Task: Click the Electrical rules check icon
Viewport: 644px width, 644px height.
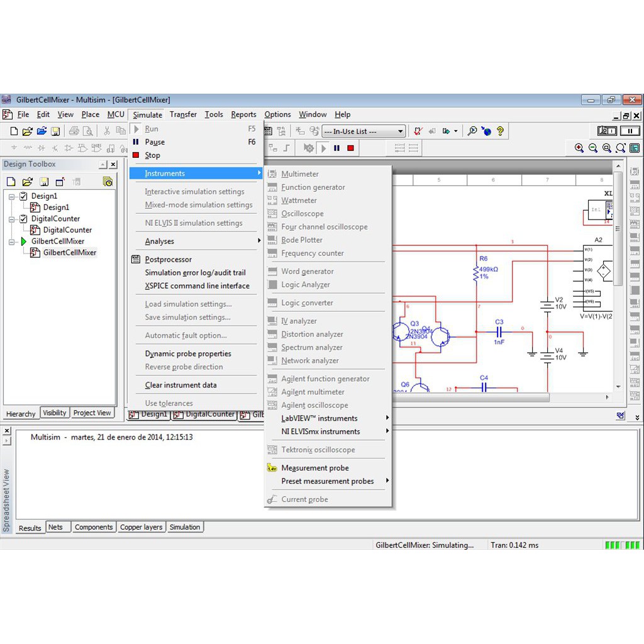Action: [418, 131]
